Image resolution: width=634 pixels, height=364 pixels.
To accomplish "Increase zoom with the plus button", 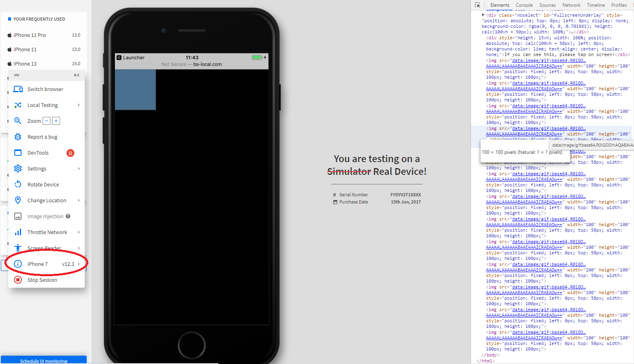I will [x=56, y=121].
